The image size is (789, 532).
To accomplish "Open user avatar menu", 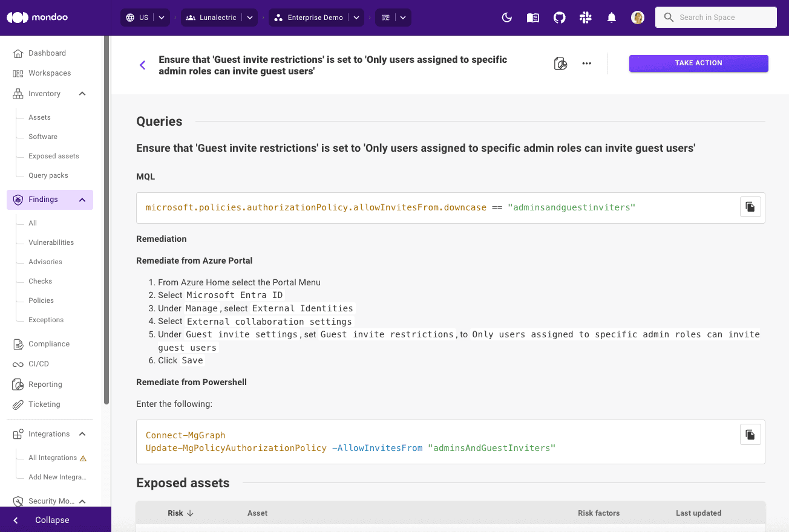I will (x=638, y=18).
